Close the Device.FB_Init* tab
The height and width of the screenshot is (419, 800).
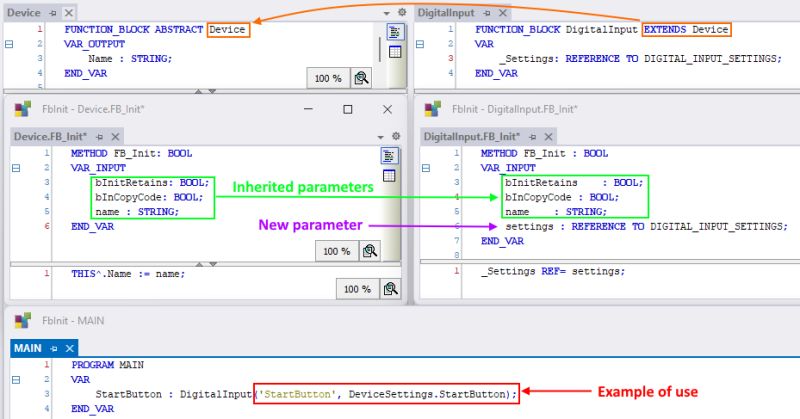(115, 137)
